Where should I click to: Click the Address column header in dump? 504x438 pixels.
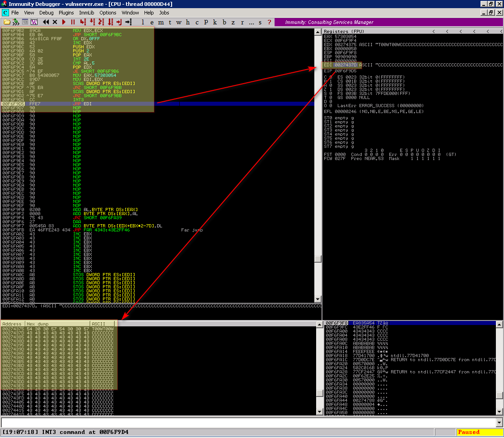(13, 324)
